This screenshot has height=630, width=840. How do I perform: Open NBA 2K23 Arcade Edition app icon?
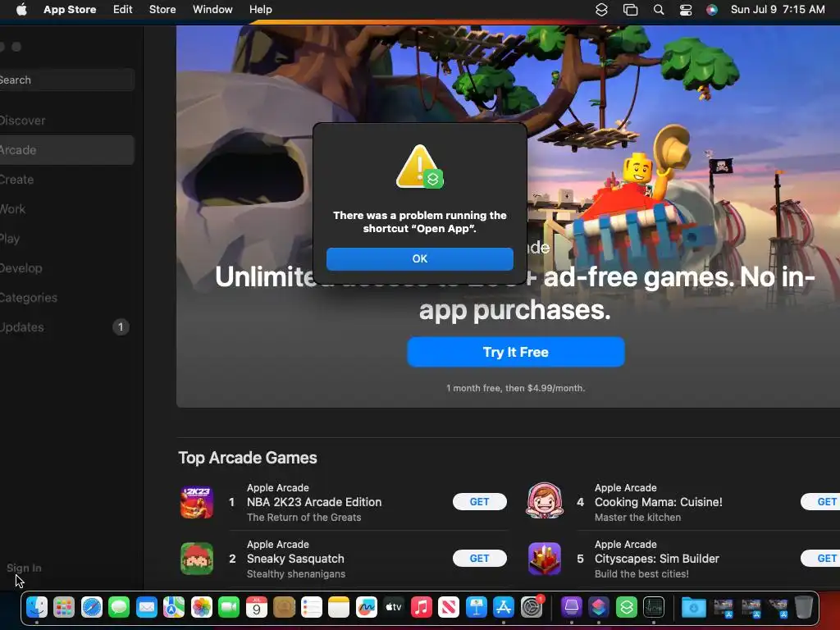[x=197, y=503]
